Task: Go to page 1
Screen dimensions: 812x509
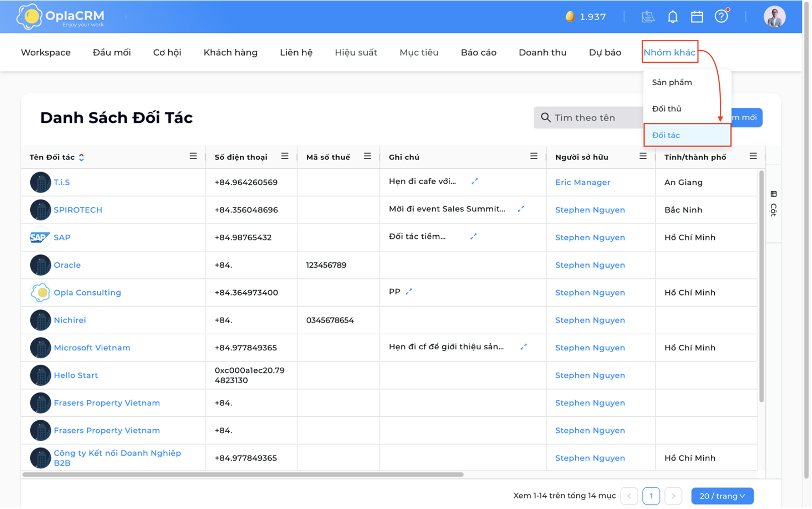Action: [x=651, y=496]
